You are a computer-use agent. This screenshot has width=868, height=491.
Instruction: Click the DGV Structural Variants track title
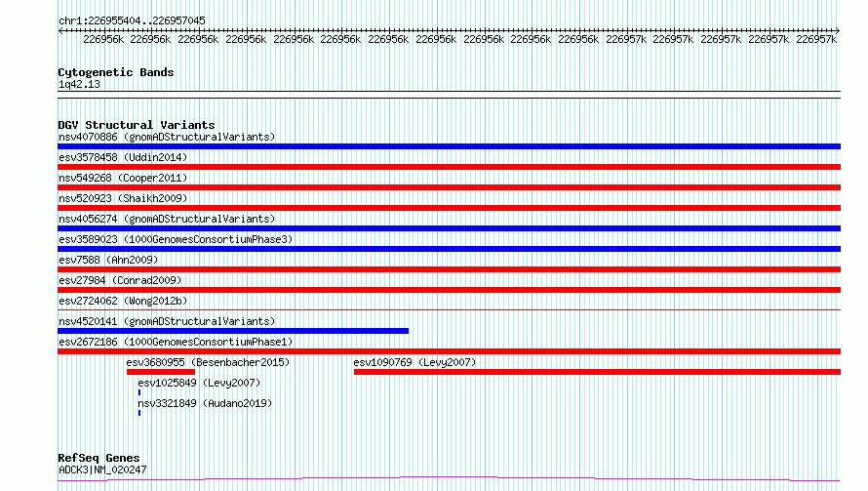(x=137, y=125)
